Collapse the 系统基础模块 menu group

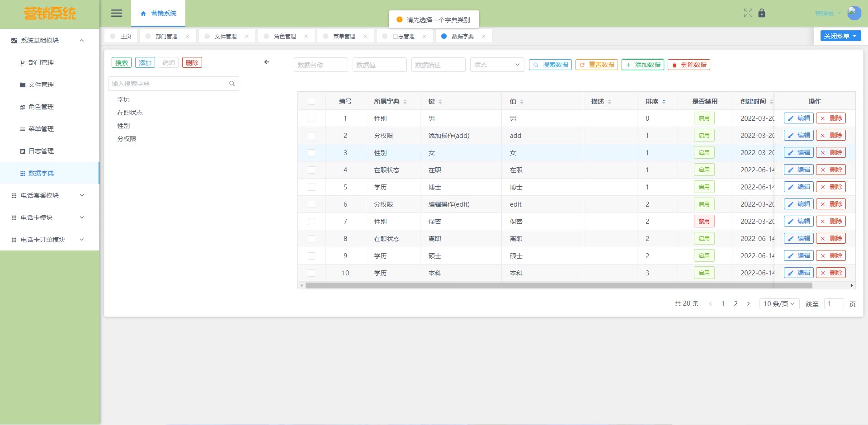click(x=50, y=40)
